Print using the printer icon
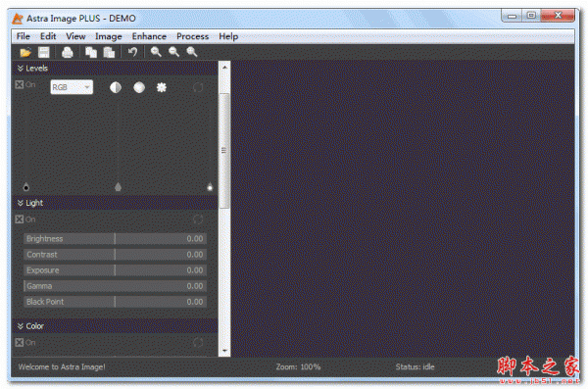Screen dimensions: 588x389 point(68,52)
